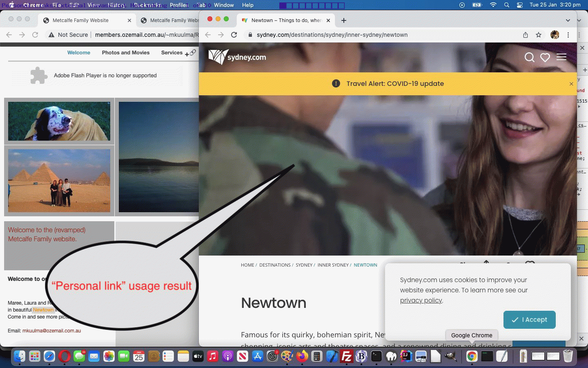Accept cookies with I Accept button

coord(529,320)
